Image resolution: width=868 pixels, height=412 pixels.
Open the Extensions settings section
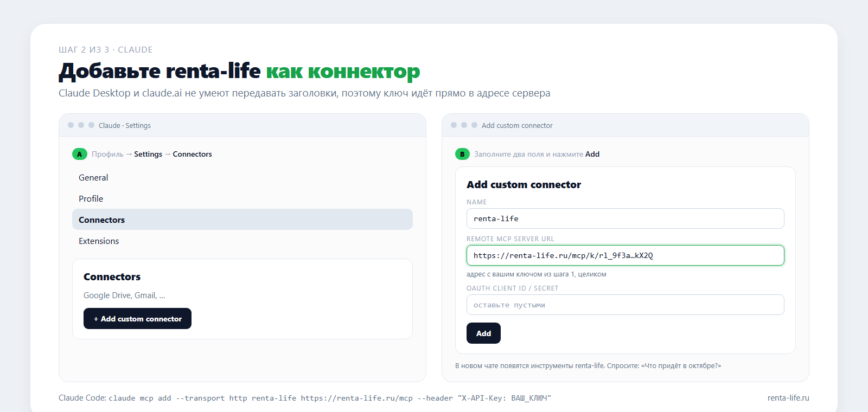[242, 241]
